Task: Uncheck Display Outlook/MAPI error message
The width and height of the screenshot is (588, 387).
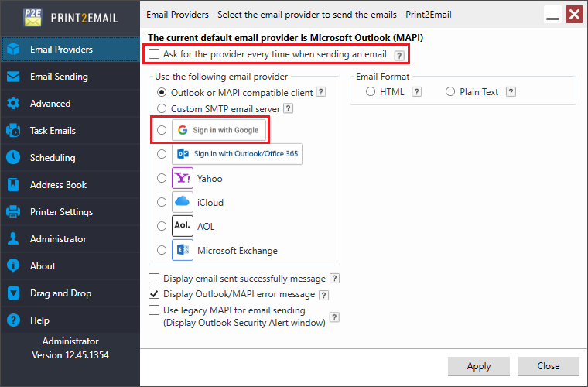Action: click(x=154, y=294)
